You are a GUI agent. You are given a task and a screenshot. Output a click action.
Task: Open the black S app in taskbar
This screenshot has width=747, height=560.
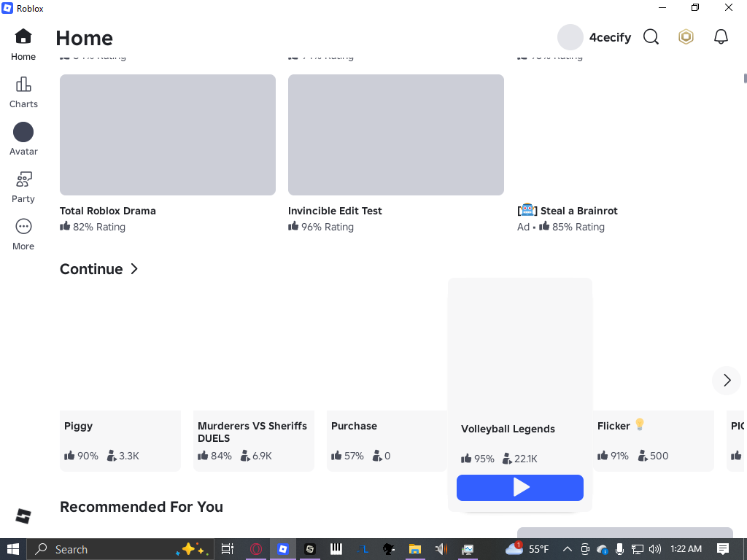(309, 549)
